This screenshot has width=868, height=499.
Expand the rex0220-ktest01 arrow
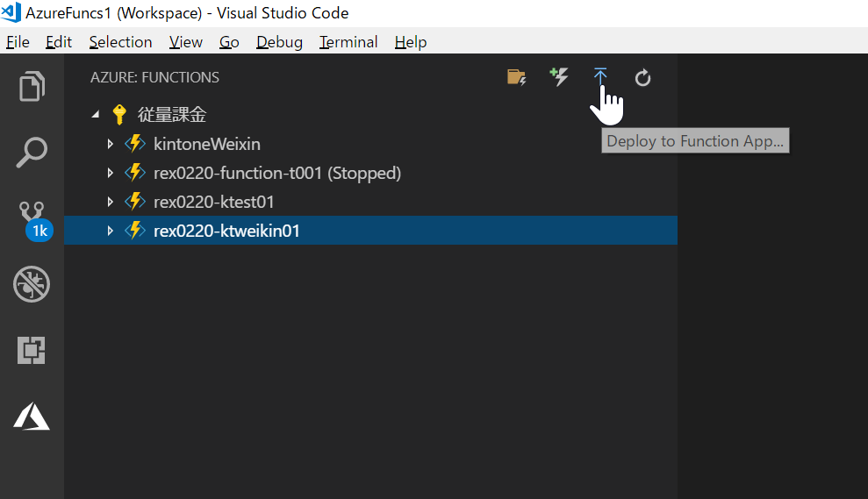point(111,202)
